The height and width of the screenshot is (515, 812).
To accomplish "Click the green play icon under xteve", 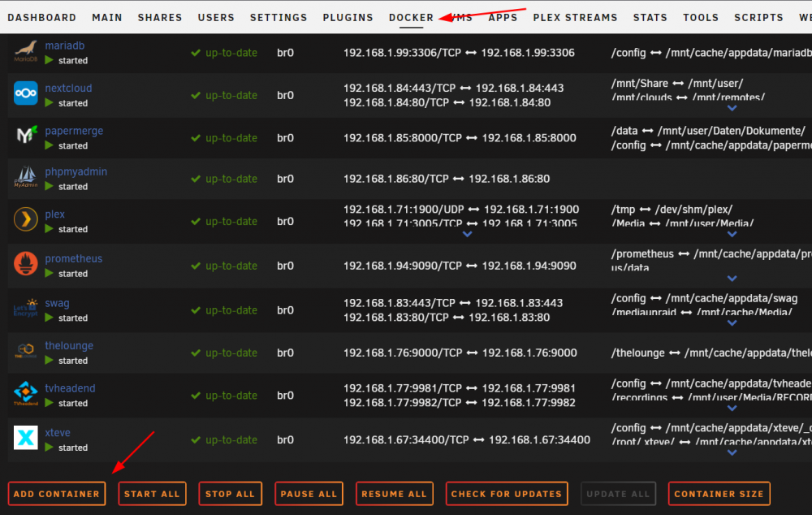I will tap(50, 447).
